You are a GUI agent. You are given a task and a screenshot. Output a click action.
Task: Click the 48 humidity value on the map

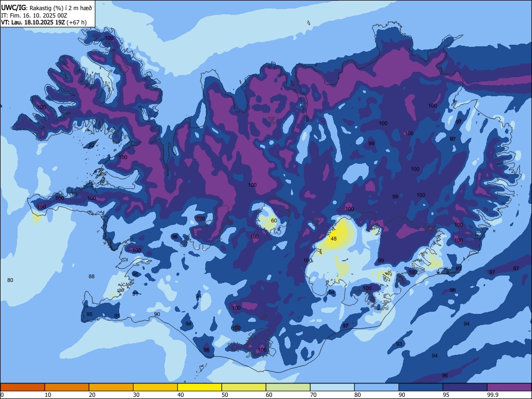click(x=334, y=238)
